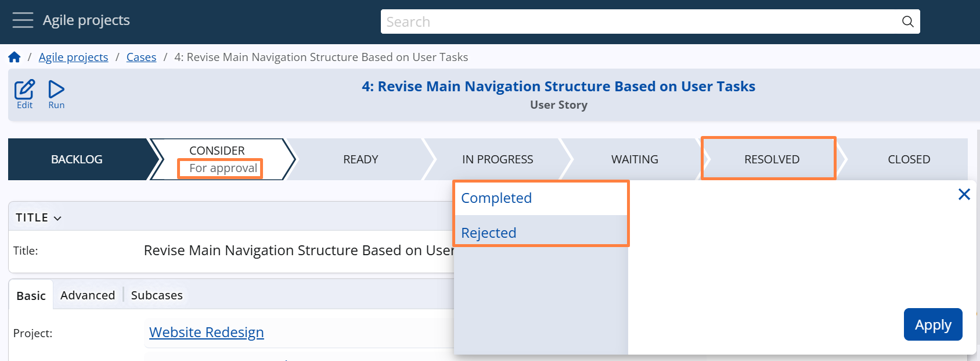Select Rejected in the resolution list

[488, 233]
